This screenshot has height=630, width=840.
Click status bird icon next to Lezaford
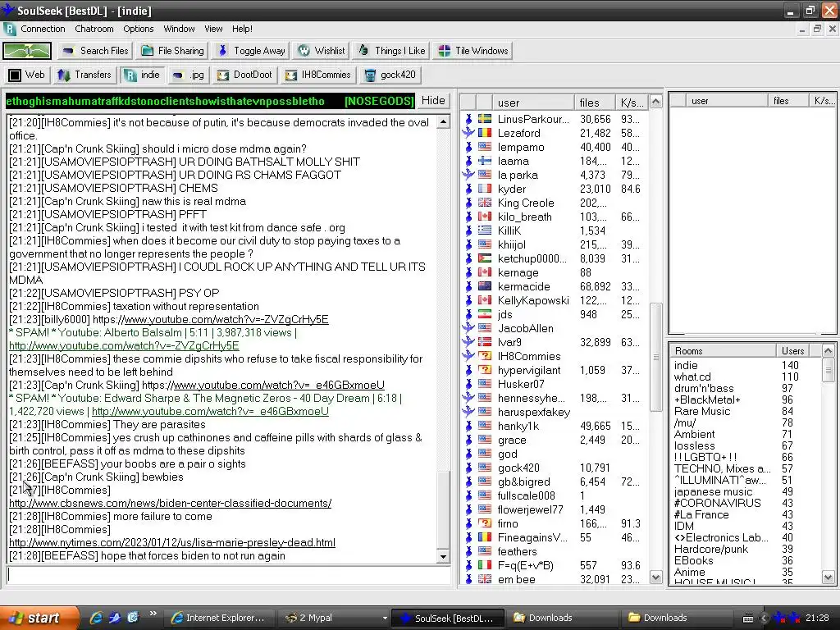point(468,133)
